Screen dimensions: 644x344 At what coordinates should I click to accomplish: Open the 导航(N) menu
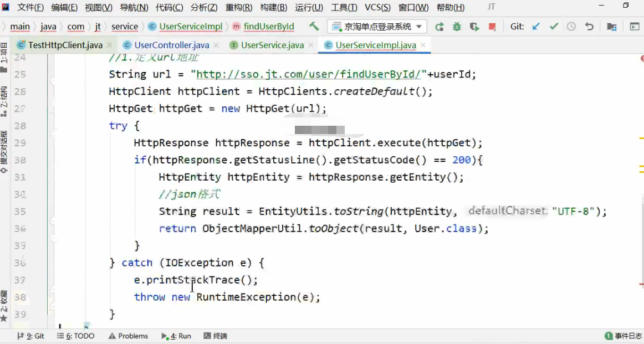click(134, 7)
